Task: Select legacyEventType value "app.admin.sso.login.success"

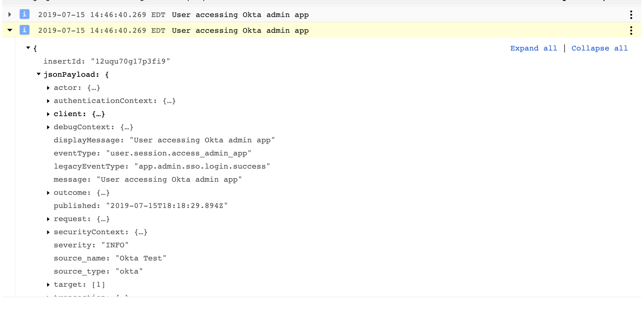Action: [x=202, y=166]
